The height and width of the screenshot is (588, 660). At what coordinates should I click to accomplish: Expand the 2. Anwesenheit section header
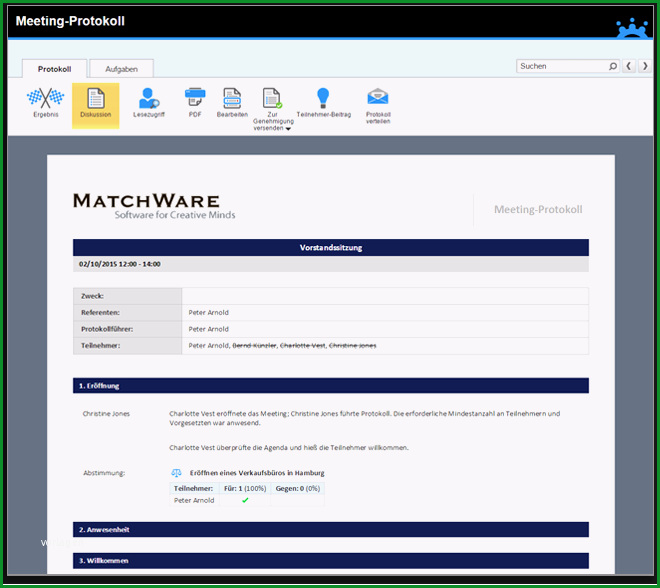(x=331, y=529)
